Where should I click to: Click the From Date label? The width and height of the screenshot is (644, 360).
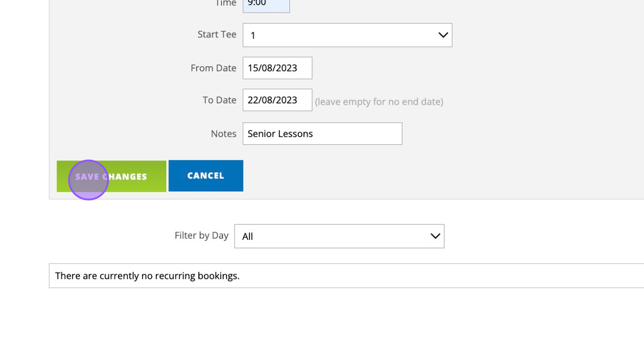point(213,68)
